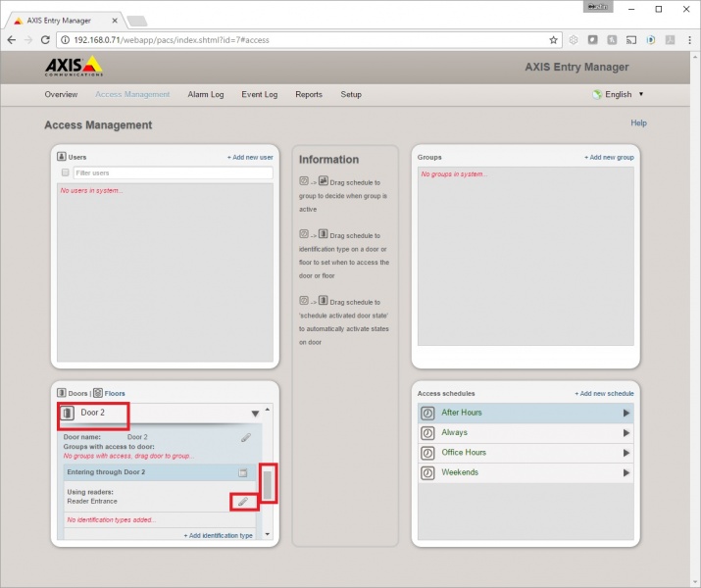
Task: Open a new browser tab
Action: [137, 21]
